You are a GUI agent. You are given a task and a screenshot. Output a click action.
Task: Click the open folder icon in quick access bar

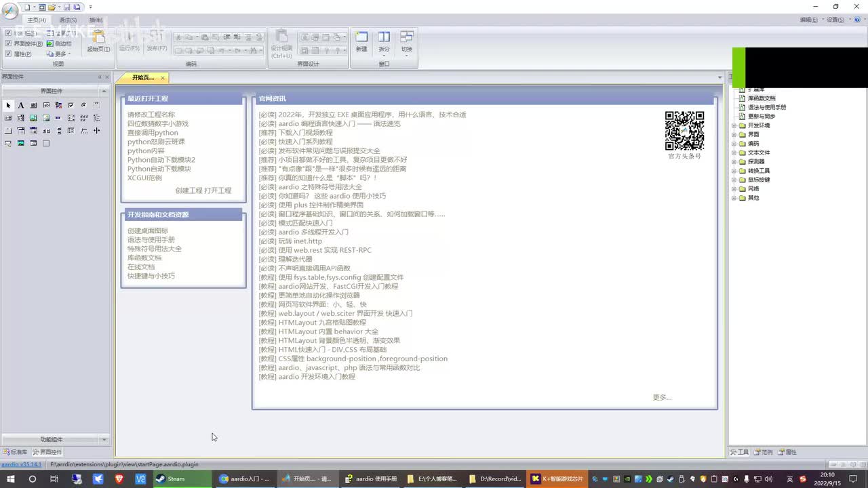click(x=52, y=7)
